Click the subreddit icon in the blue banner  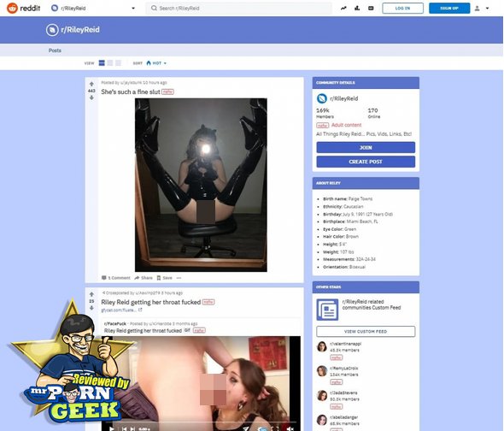coord(52,30)
